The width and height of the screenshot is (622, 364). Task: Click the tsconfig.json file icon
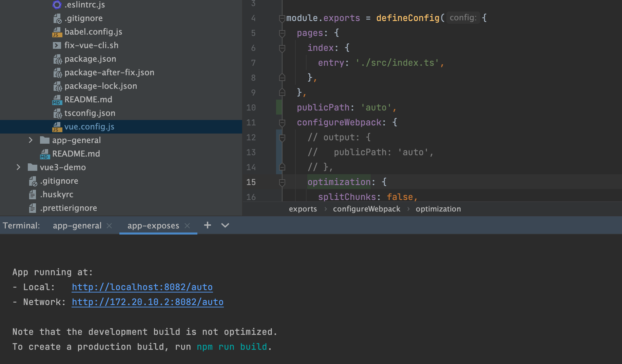click(57, 113)
